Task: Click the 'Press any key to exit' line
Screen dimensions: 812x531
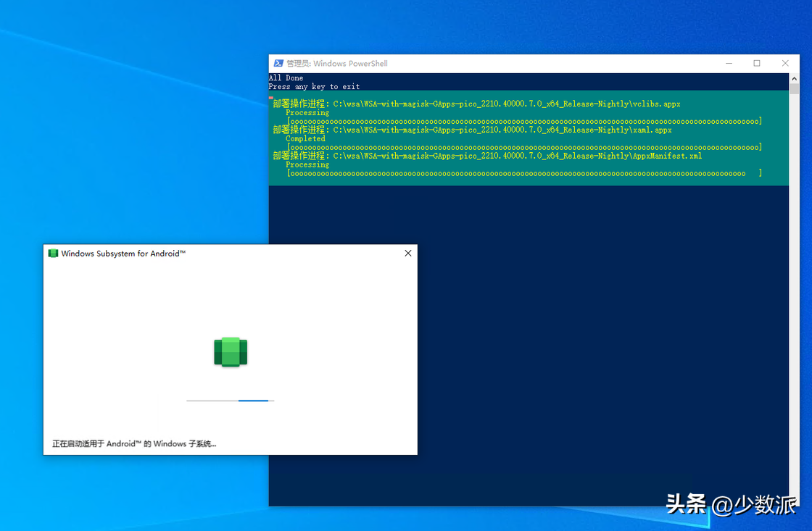Action: pos(314,86)
